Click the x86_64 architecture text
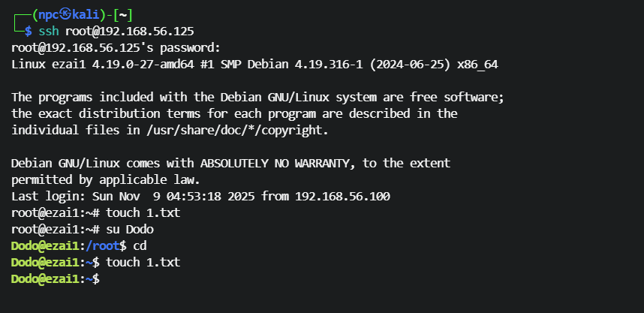This screenshot has height=313, width=644. pyautogui.click(x=477, y=64)
